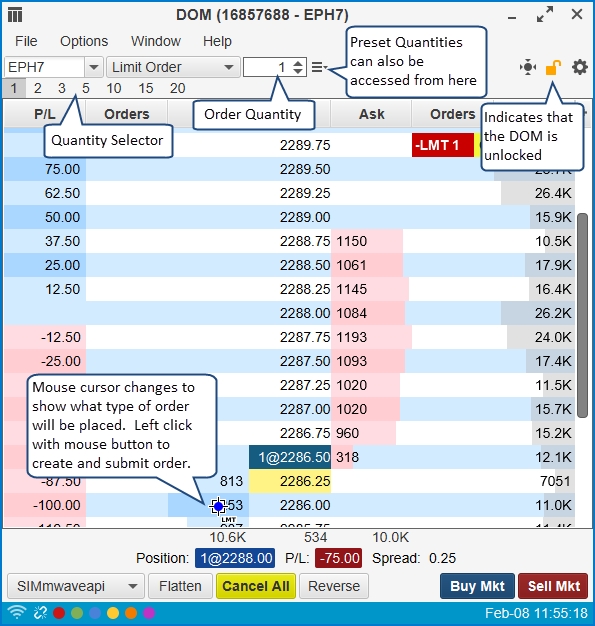Open the Window menu

[156, 41]
